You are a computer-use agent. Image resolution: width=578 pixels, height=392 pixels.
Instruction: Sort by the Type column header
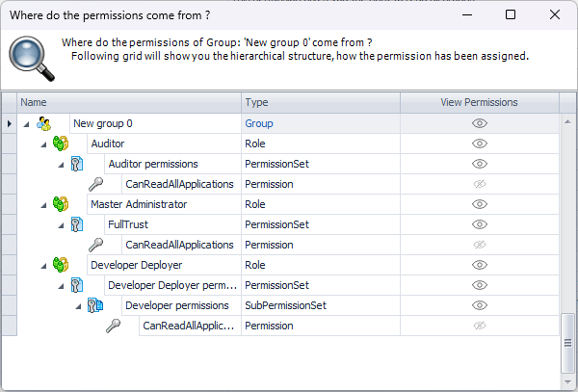(x=320, y=102)
